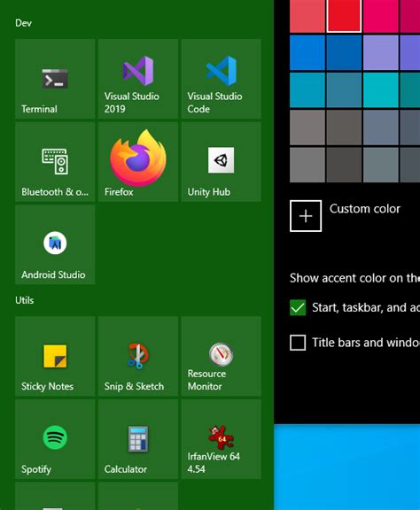Select the lavender purple swatch
This screenshot has width=420, height=510.
point(381,52)
